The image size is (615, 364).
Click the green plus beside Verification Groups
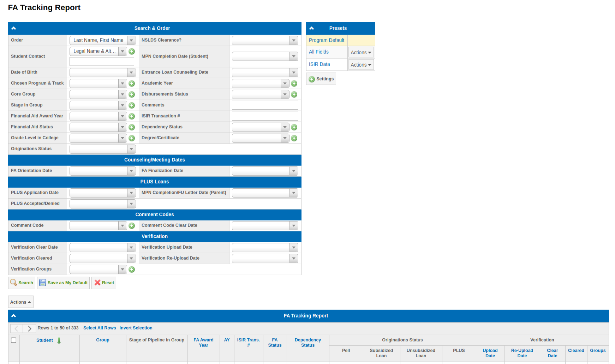coord(132,269)
